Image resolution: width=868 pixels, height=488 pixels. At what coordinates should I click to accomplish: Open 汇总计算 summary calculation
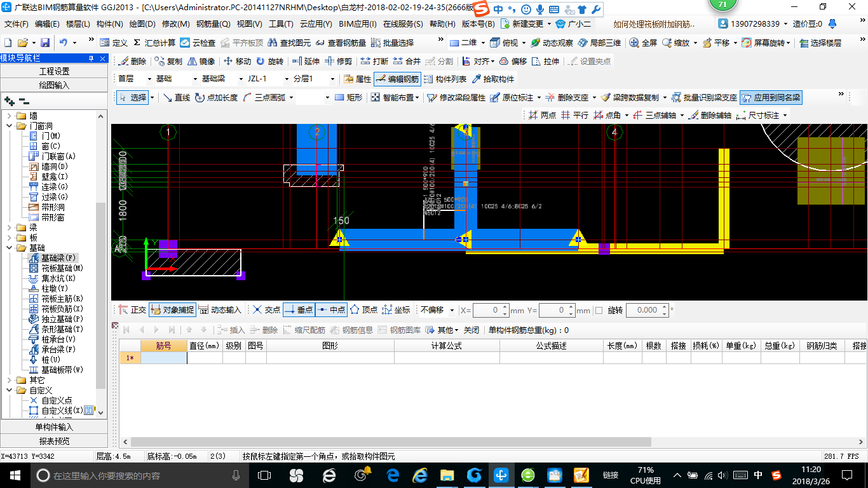point(154,43)
